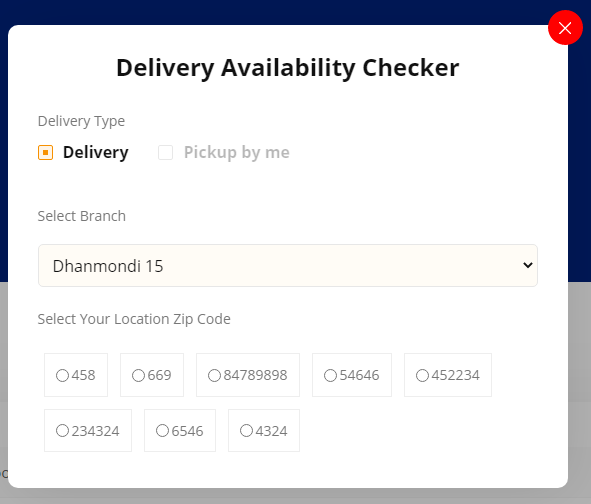Viewport: 591px width, 504px height.
Task: Click the dropdown chevron arrow icon
Action: [x=528, y=265]
